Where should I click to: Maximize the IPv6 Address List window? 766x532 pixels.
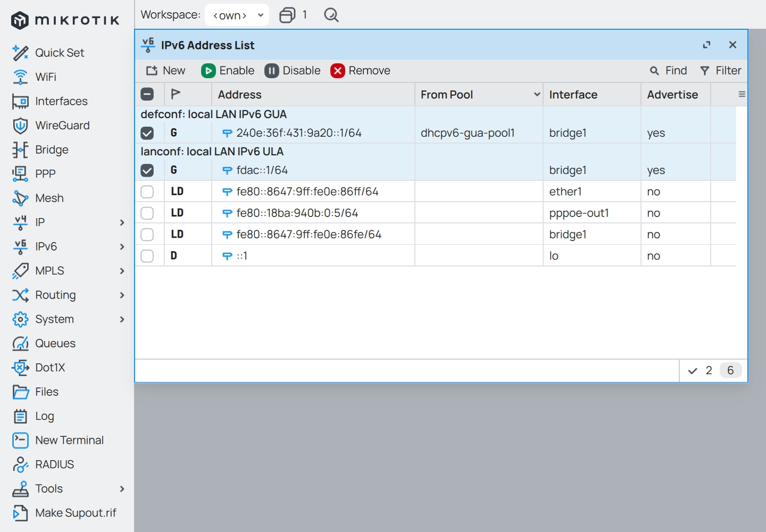click(706, 45)
